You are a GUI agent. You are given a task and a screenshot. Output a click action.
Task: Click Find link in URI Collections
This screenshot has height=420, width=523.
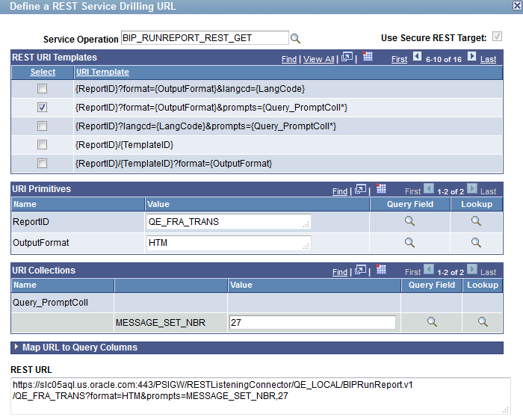tap(340, 272)
